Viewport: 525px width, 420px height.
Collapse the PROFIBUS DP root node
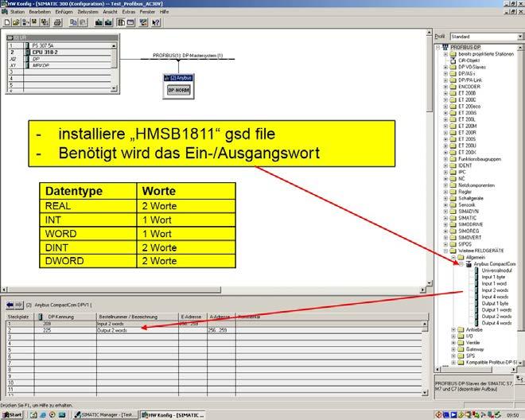coord(437,48)
